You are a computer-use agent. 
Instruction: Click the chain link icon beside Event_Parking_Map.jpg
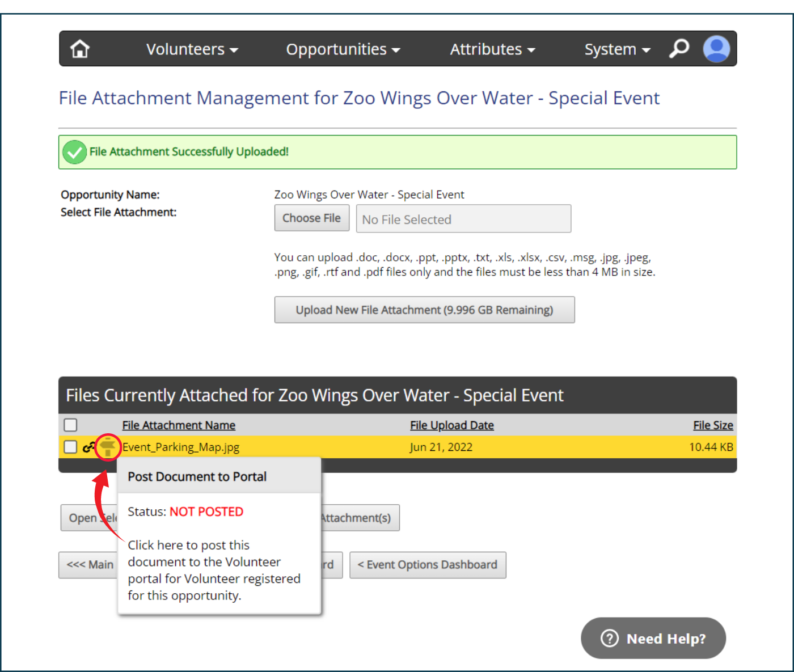coord(88,447)
